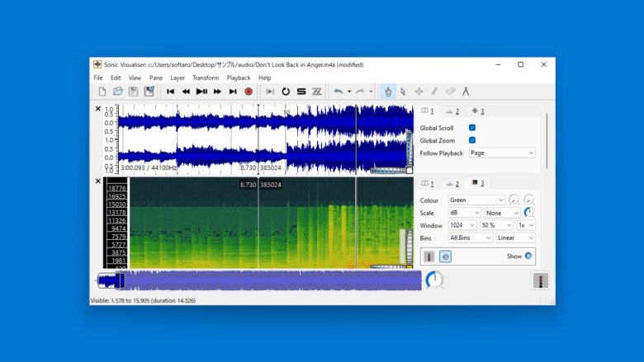
Task: Close the spectrogram pane with its X
Action: click(97, 181)
